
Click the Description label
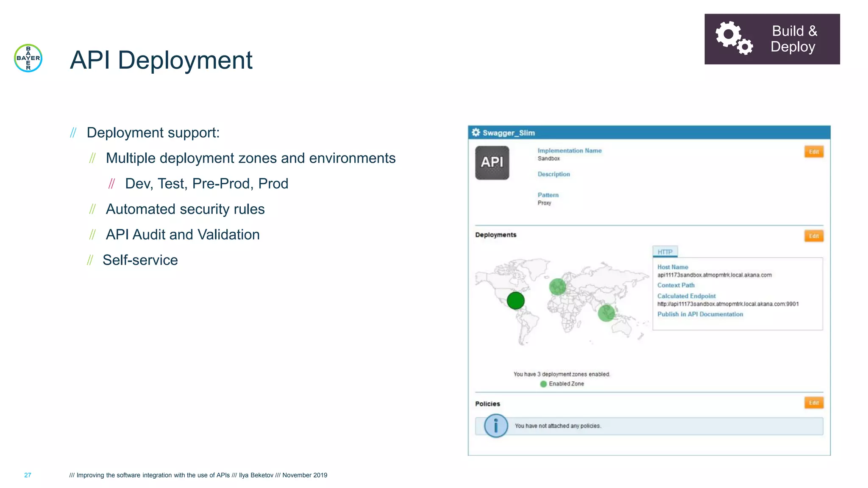tap(554, 174)
